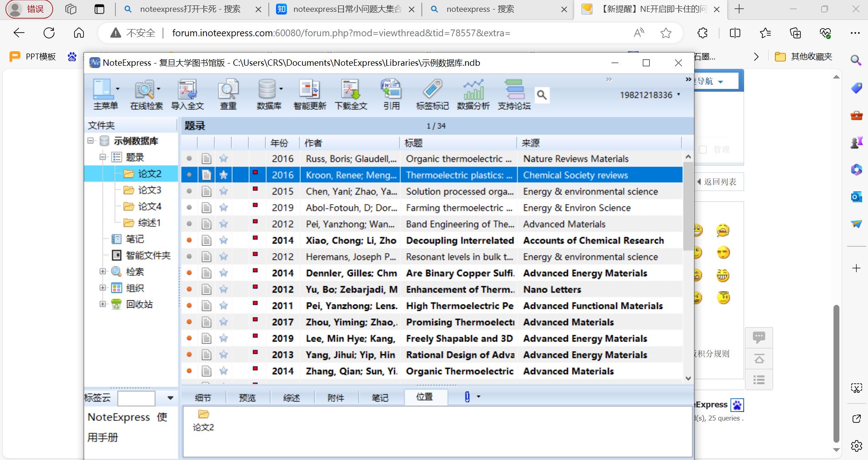Click the document icon in the Kroon row
Image resolution: width=868 pixels, height=460 pixels.
point(207,175)
